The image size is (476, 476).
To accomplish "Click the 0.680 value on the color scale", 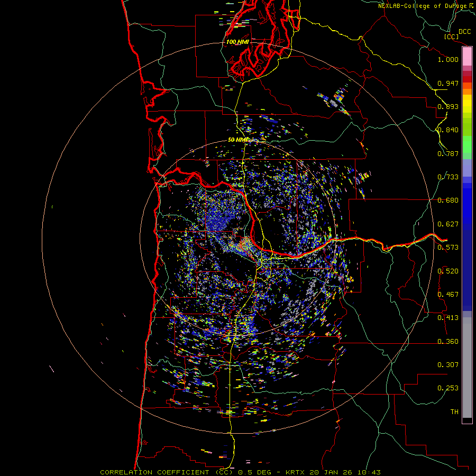I will (x=448, y=200).
